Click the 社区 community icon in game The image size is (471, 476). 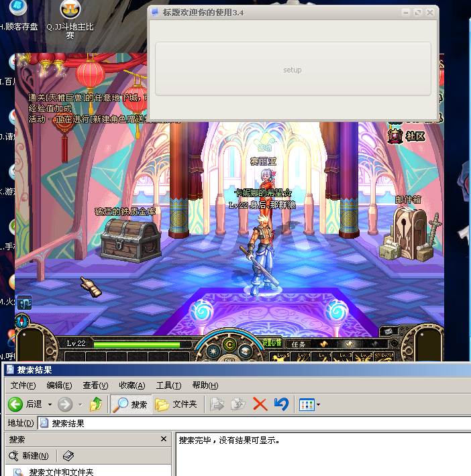pyautogui.click(x=407, y=136)
